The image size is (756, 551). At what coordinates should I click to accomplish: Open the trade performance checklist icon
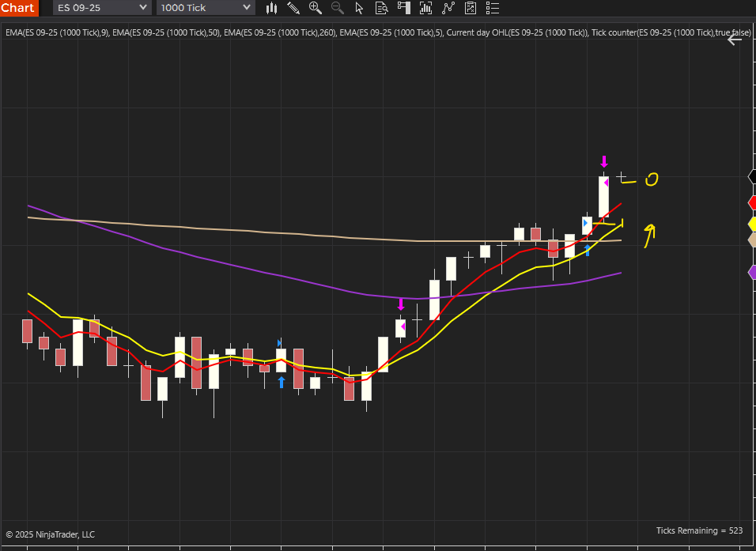470,8
